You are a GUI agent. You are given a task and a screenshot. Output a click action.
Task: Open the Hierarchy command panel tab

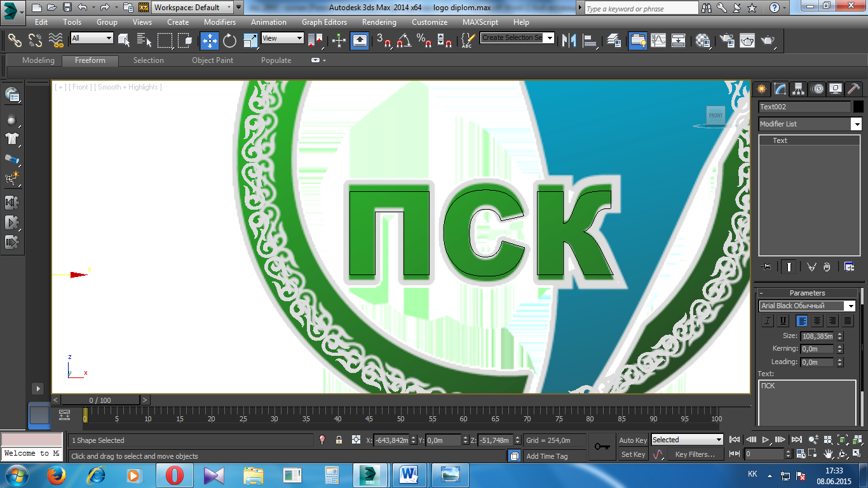coord(798,89)
